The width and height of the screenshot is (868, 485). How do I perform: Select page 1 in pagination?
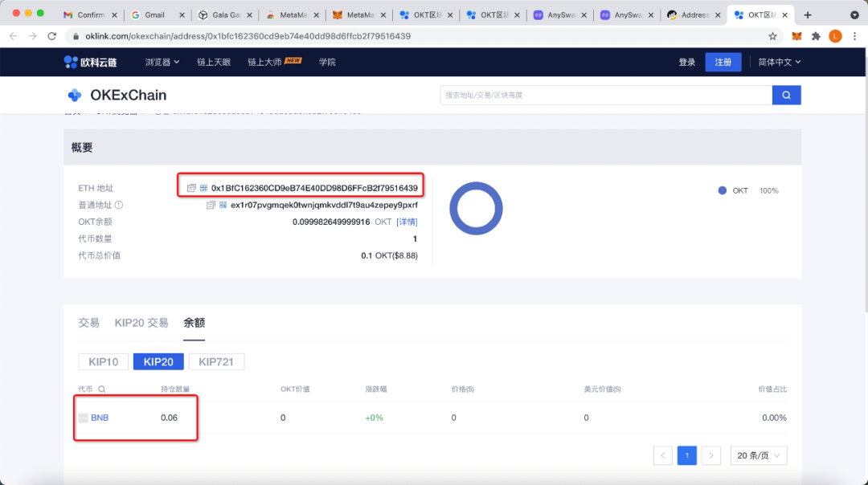[687, 455]
